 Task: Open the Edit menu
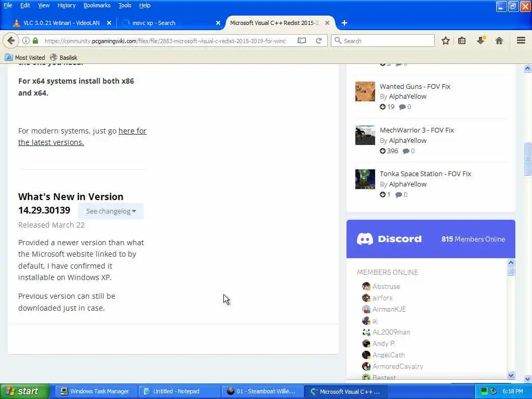[25, 5]
